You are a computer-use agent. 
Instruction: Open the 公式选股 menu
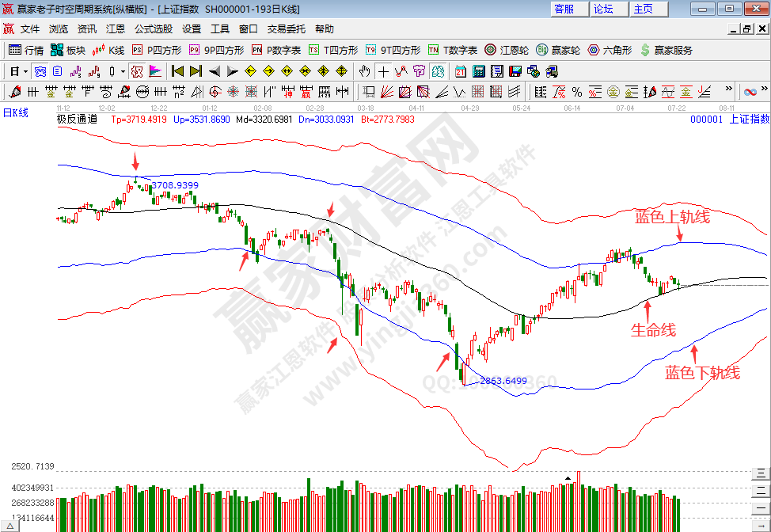[x=153, y=28]
